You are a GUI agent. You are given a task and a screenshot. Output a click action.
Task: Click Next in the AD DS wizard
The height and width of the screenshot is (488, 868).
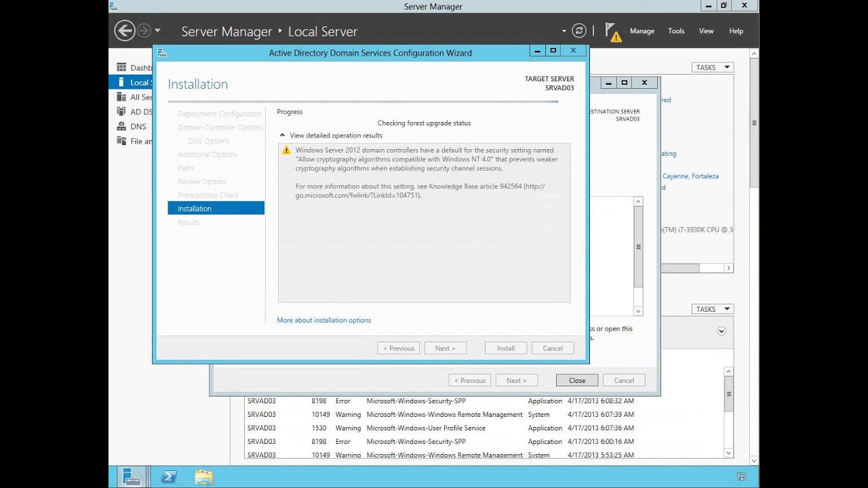click(x=446, y=348)
